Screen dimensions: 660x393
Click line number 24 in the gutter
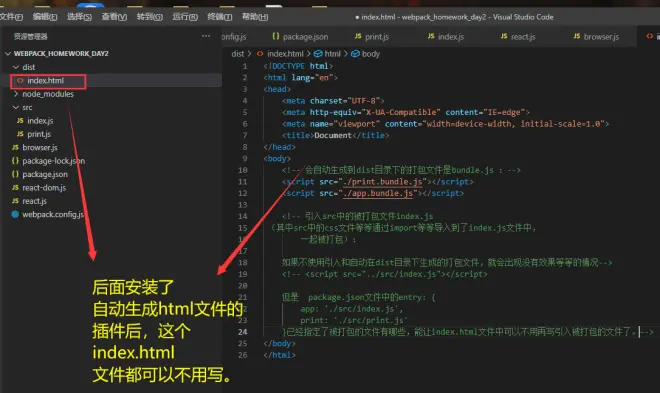(243, 332)
